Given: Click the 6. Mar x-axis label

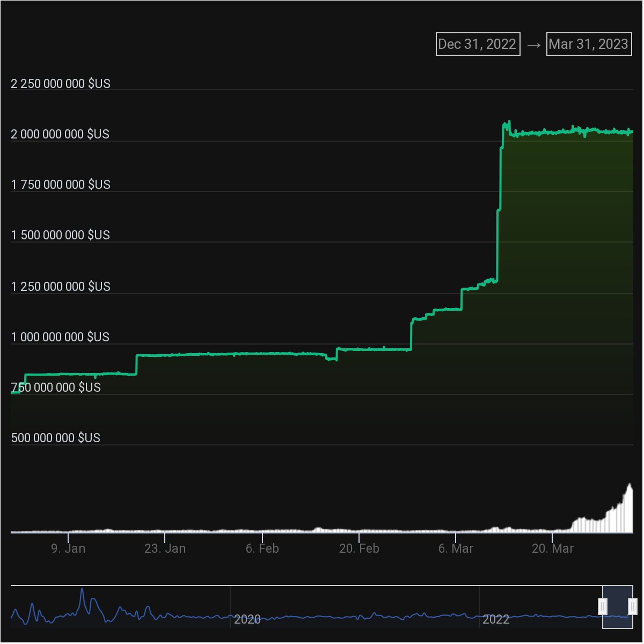Looking at the screenshot, I should (456, 548).
